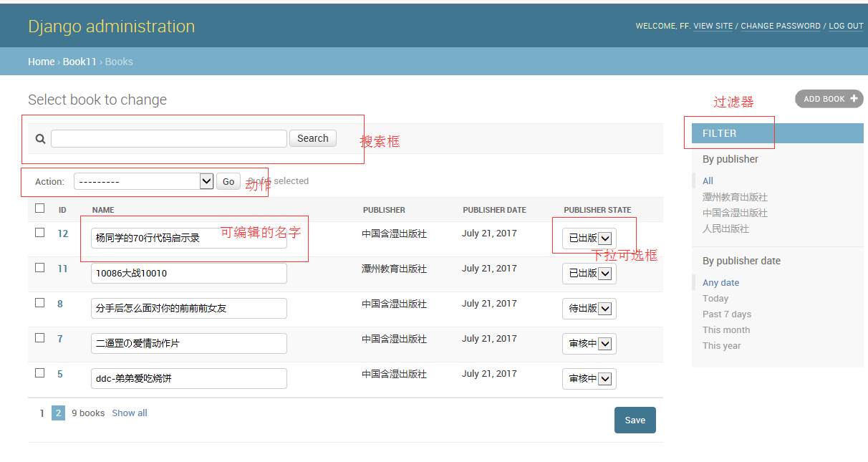Click name field of book 12
The height and width of the screenshot is (462, 868).
coord(189,239)
